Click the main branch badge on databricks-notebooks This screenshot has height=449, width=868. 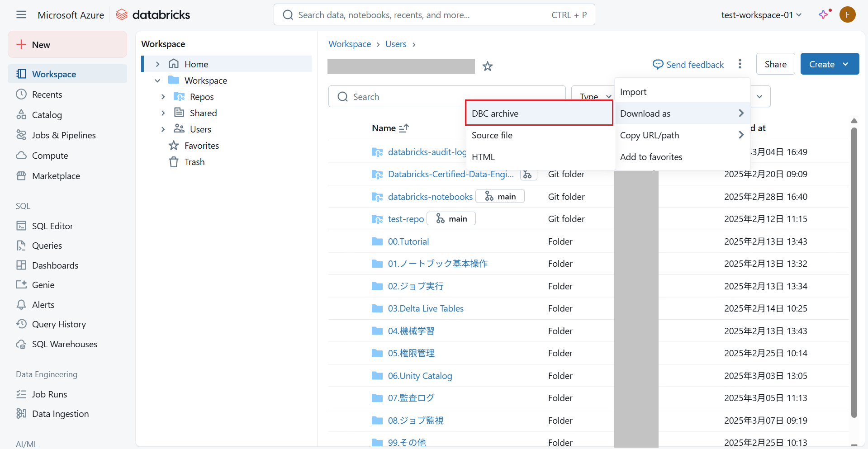click(500, 196)
